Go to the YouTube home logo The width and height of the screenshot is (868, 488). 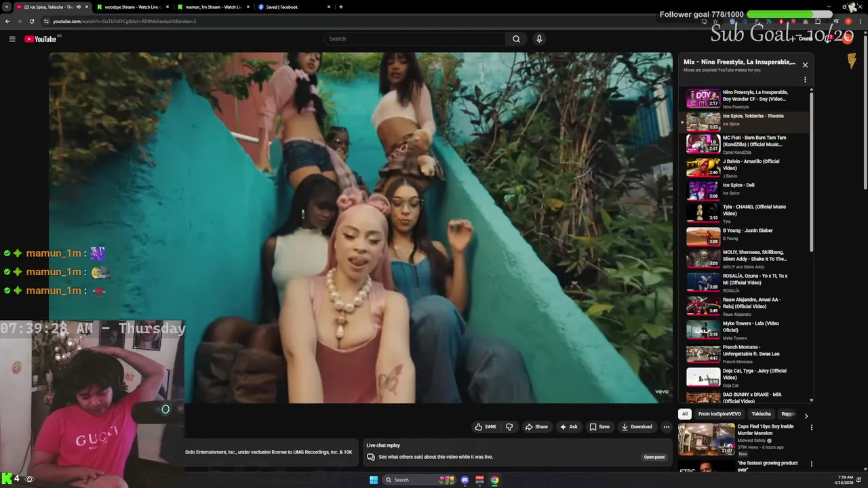tap(41, 39)
